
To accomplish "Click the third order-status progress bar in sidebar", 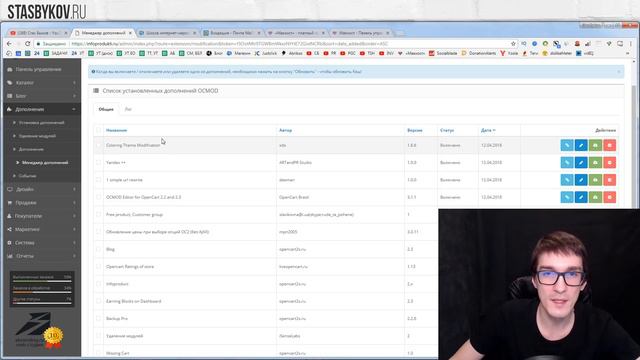I will pos(42,303).
